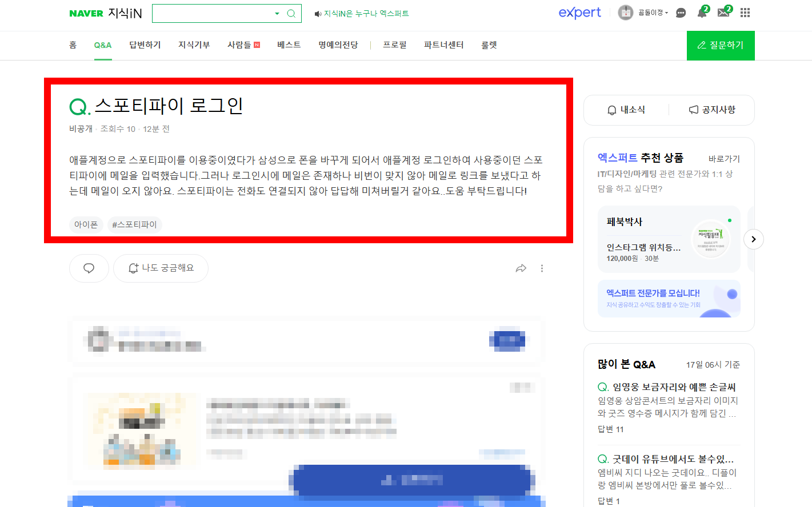
Task: Click the NAVER logo
Action: [86, 13]
